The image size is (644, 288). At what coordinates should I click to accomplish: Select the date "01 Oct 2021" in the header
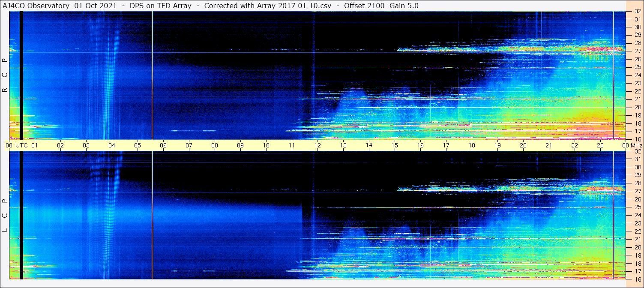pyautogui.click(x=95, y=6)
